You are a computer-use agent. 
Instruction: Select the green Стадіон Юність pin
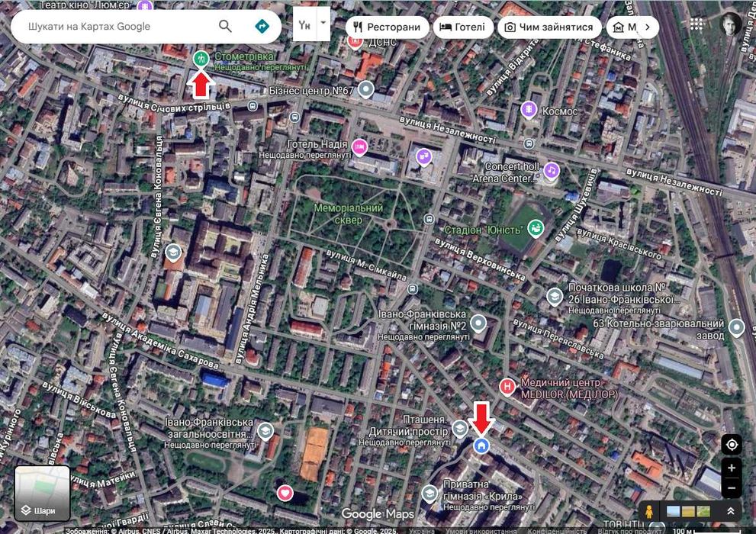536,228
